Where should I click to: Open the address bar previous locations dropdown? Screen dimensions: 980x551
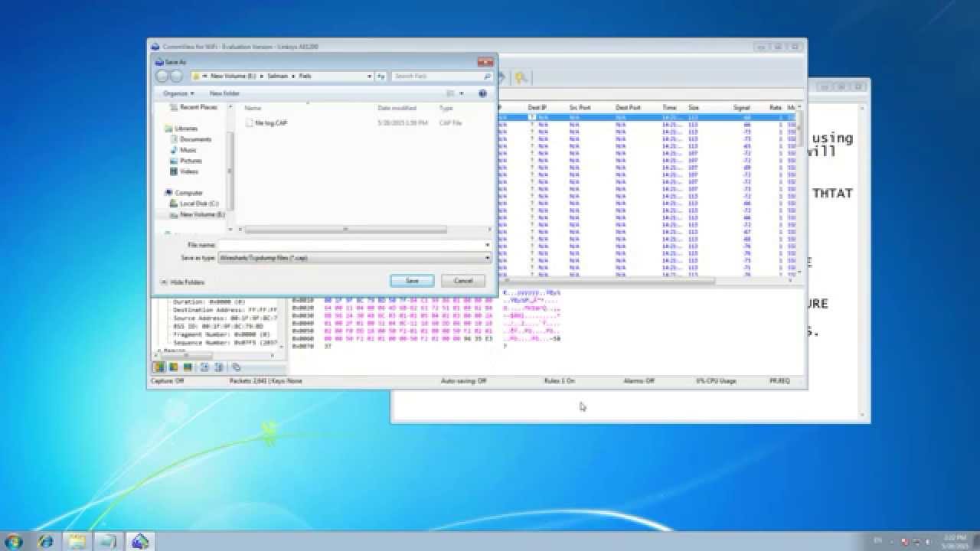369,76
